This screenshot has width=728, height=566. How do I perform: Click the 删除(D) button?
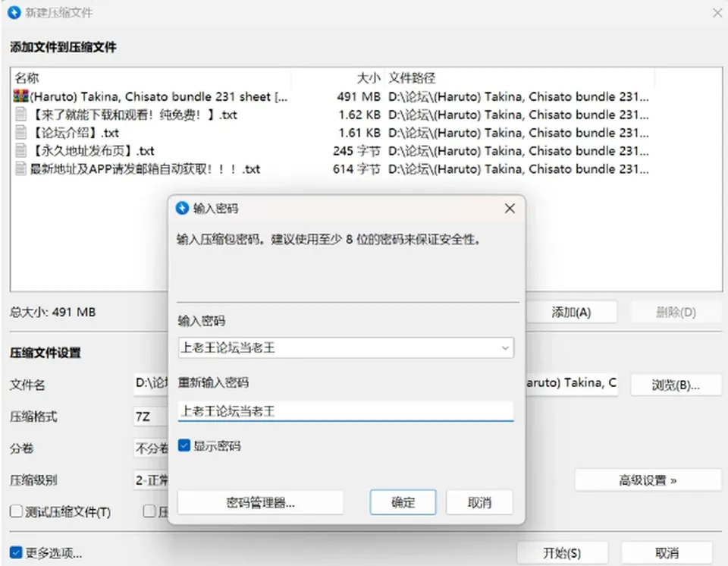pos(676,313)
